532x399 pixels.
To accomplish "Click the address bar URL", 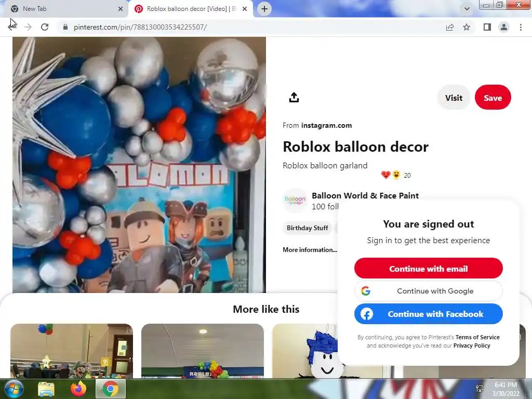I will [140, 27].
